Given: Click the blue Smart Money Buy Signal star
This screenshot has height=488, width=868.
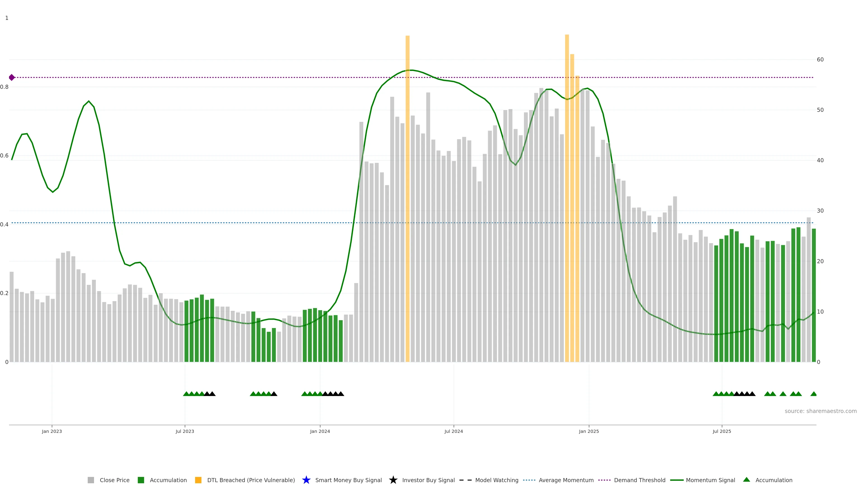Looking at the screenshot, I should tap(306, 480).
